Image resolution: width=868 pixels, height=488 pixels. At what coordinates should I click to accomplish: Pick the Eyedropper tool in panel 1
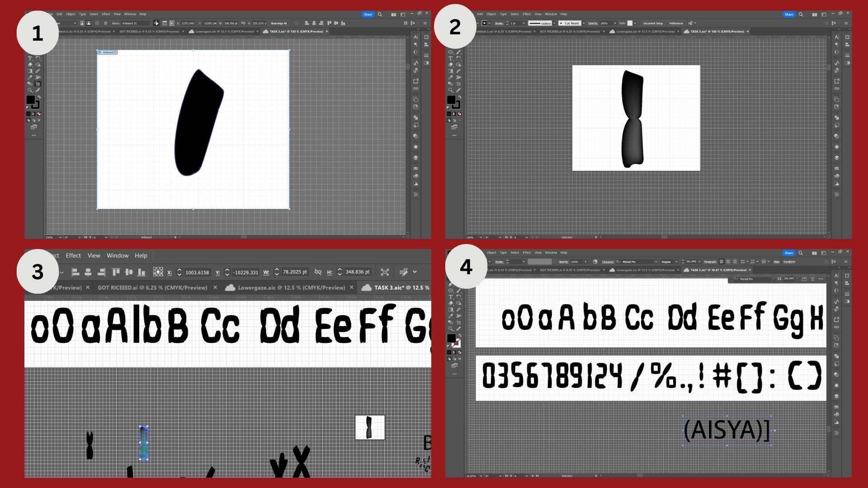[30, 77]
